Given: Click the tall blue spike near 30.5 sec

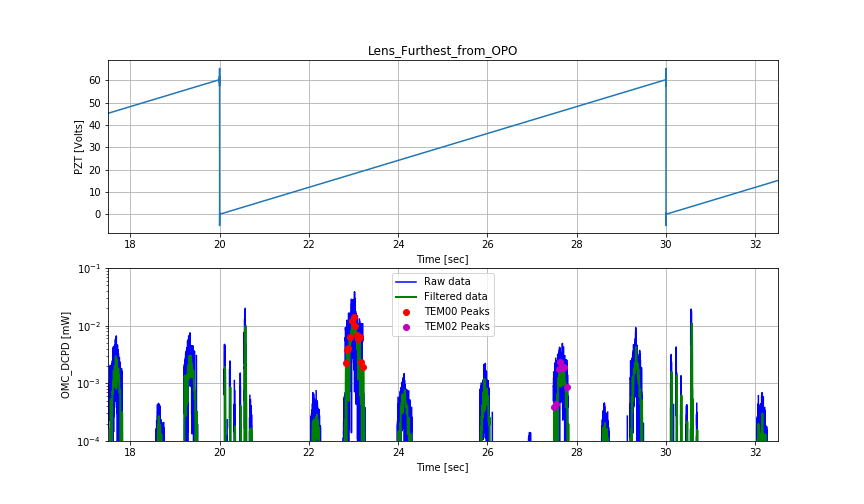Looking at the screenshot, I should click(691, 375).
